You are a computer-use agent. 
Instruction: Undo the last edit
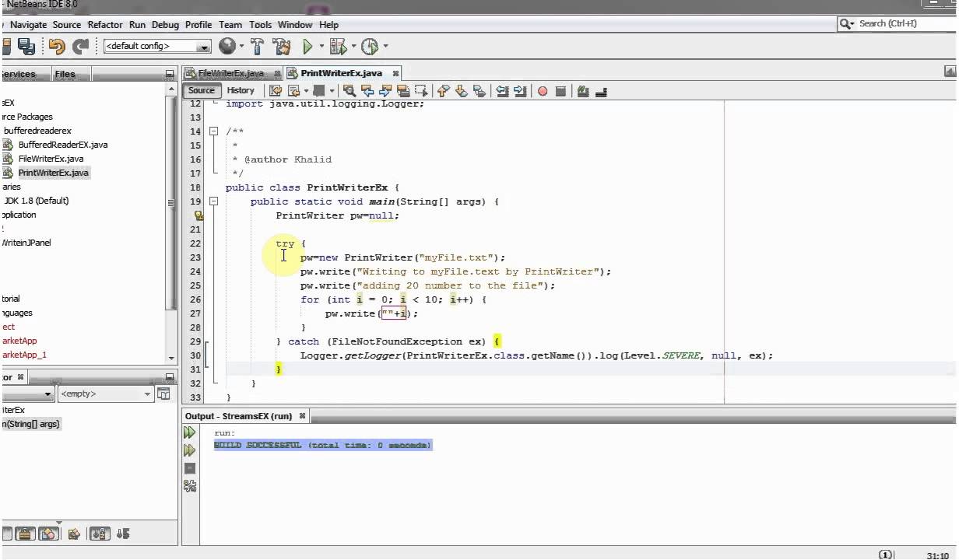(x=56, y=46)
